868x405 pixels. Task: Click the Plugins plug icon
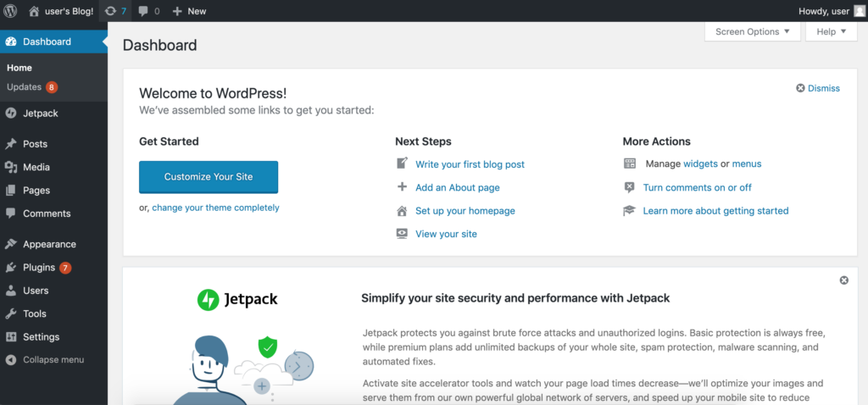[10, 267]
